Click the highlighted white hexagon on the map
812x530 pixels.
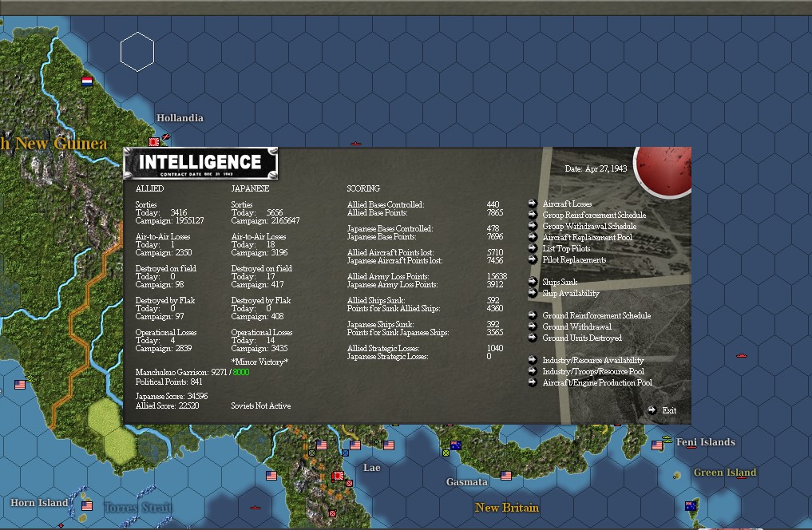click(137, 51)
